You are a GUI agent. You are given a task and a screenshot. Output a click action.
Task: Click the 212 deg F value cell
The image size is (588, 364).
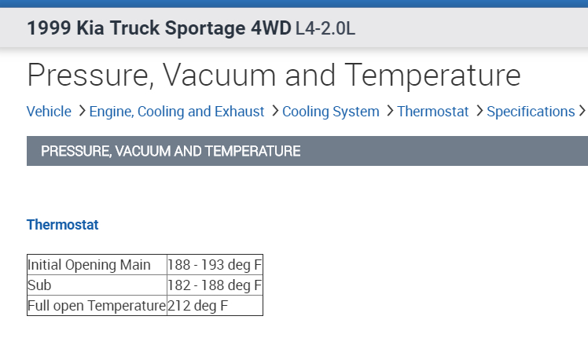point(214,305)
